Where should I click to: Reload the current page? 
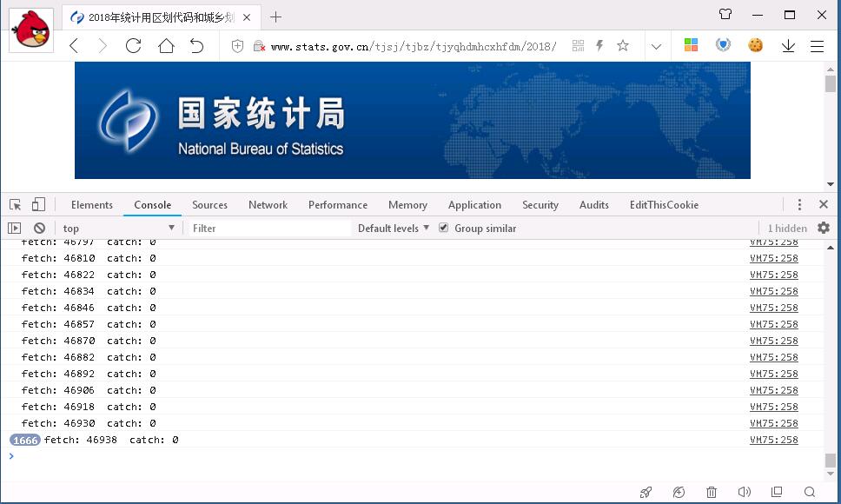click(133, 46)
